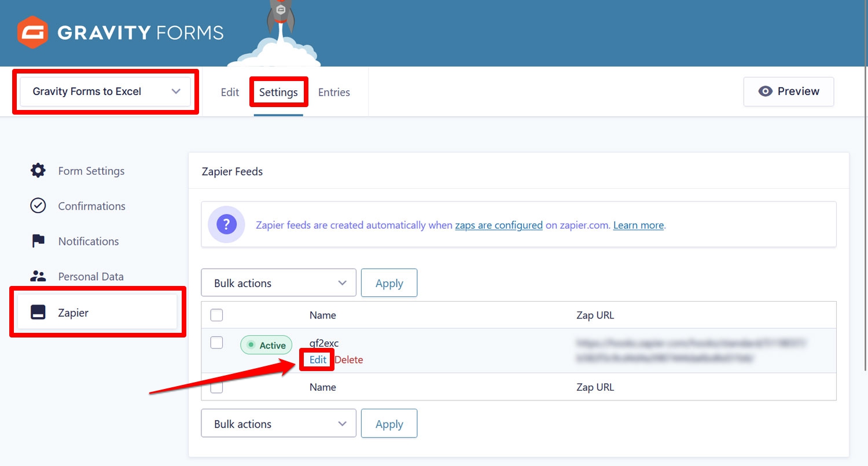Screen dimensions: 868x466
Task: Click the purple question mark help icon
Action: (226, 224)
